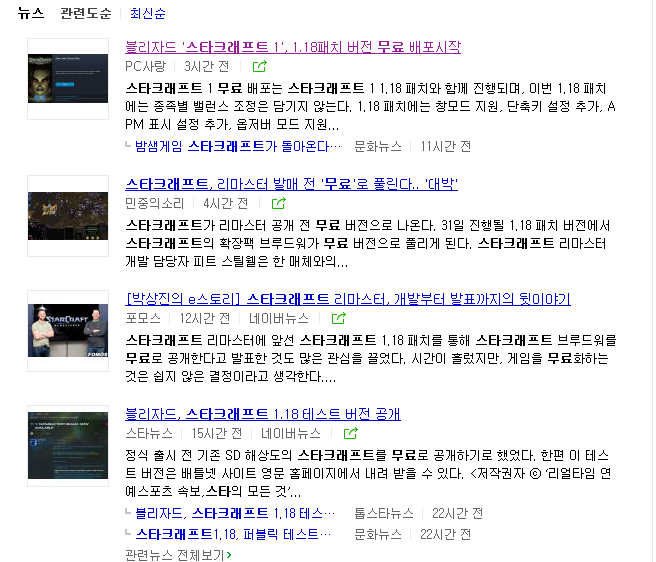
Task: Click StarCraft developers thumbnail of 포모스 article
Action: [x=68, y=331]
